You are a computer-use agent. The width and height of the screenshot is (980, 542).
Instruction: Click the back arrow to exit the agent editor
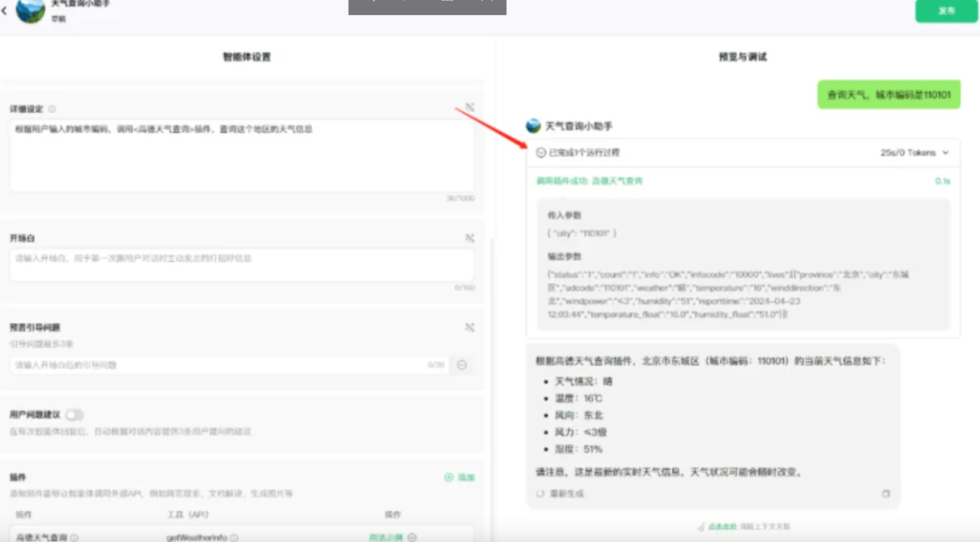pyautogui.click(x=6, y=11)
